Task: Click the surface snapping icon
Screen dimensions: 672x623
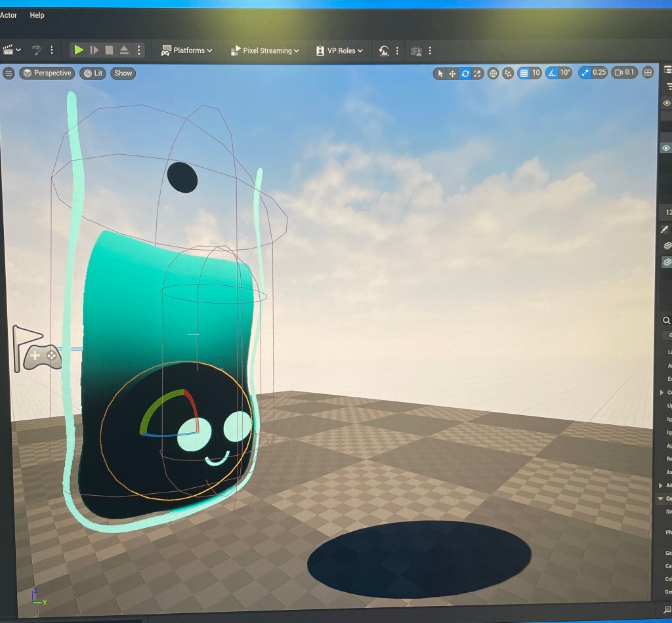Action: (508, 73)
